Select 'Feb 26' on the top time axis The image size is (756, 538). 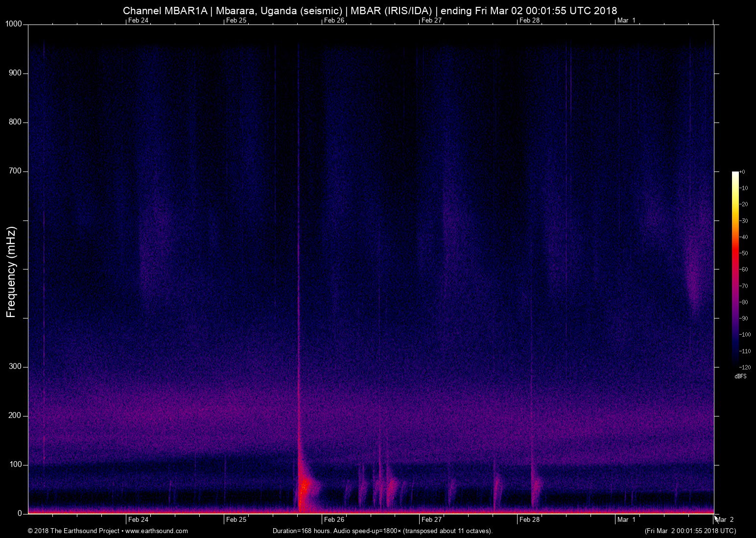(x=334, y=20)
